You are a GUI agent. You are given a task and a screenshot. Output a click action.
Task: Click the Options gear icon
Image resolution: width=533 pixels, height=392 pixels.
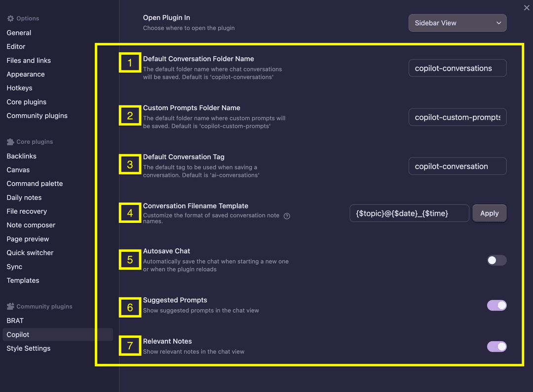[x=10, y=18]
